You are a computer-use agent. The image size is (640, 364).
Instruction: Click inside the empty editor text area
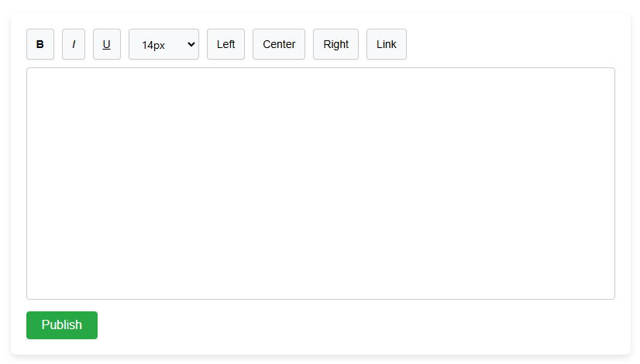[x=320, y=183]
